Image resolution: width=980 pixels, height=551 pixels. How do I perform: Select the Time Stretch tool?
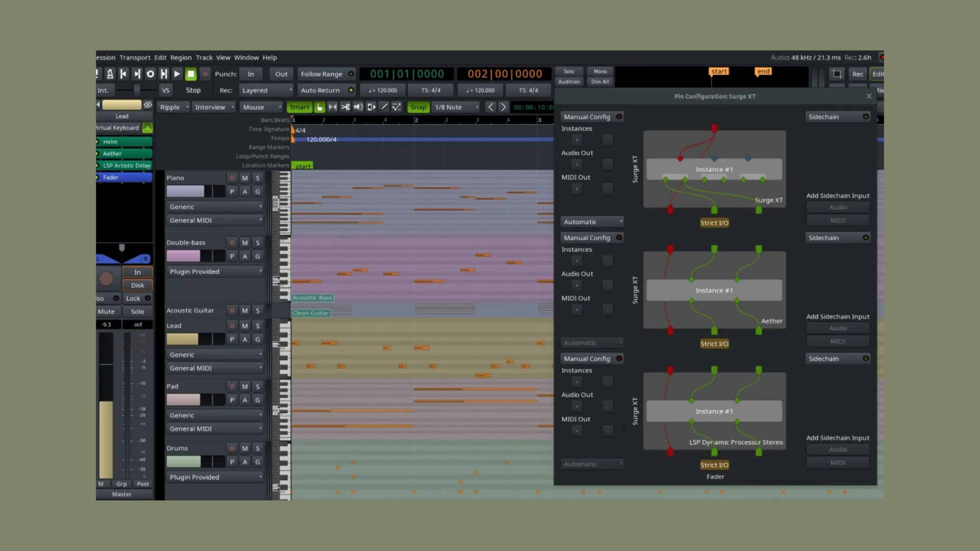pyautogui.click(x=371, y=107)
